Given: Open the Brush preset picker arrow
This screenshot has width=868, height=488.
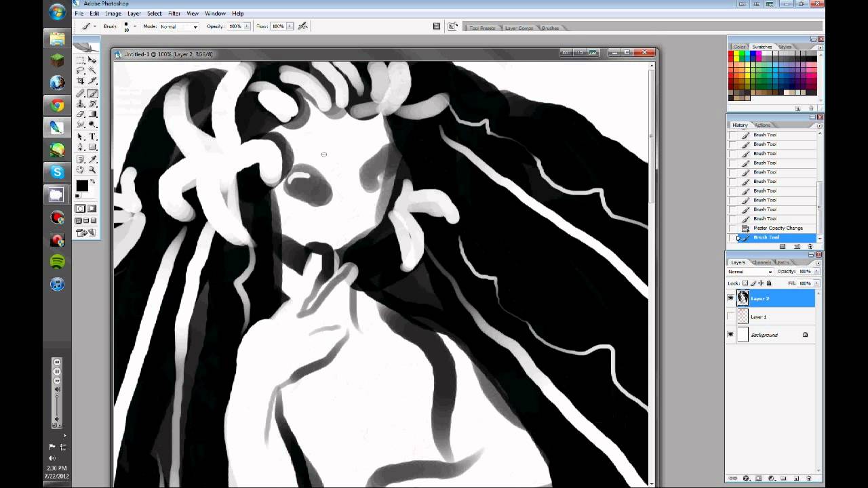Looking at the screenshot, I should point(135,26).
